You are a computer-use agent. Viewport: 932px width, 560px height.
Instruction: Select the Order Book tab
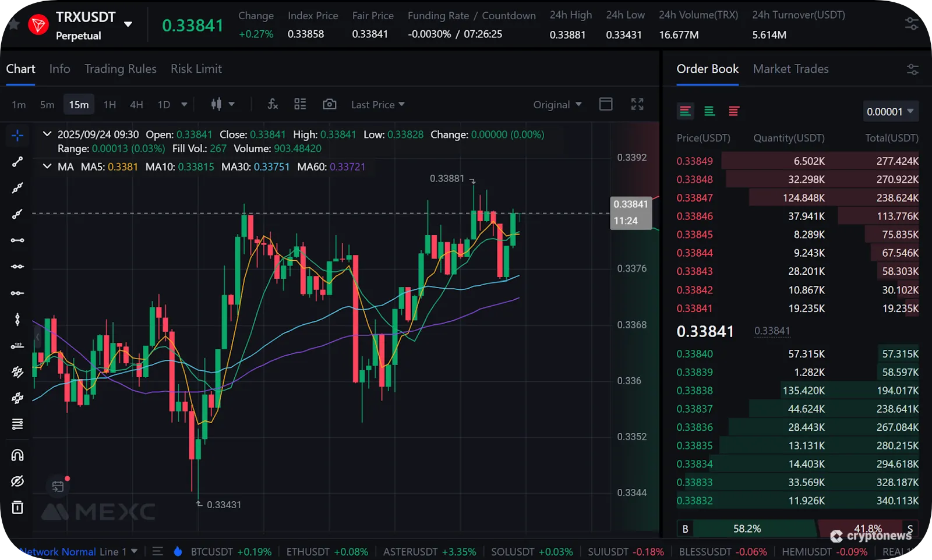click(x=707, y=69)
